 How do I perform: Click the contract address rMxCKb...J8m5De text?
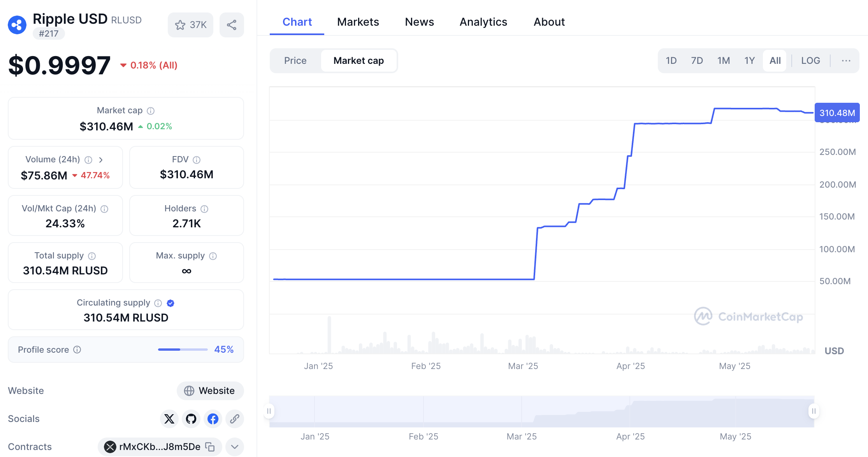[x=160, y=447]
